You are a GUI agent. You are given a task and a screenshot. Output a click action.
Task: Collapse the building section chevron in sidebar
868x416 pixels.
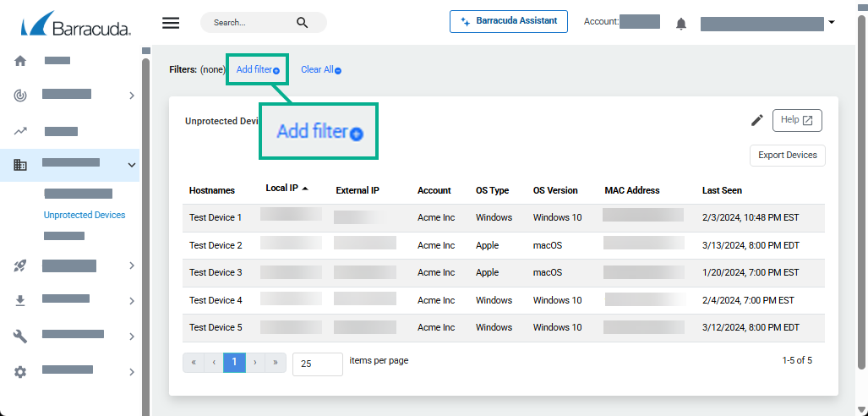[x=131, y=165]
